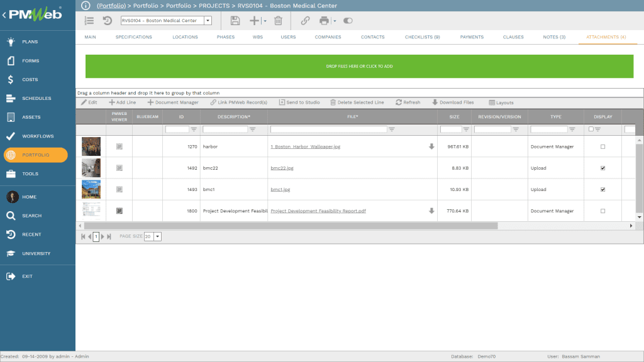Open the bmc1.jpg file link
Screen dimensions: 644x362
(280, 189)
